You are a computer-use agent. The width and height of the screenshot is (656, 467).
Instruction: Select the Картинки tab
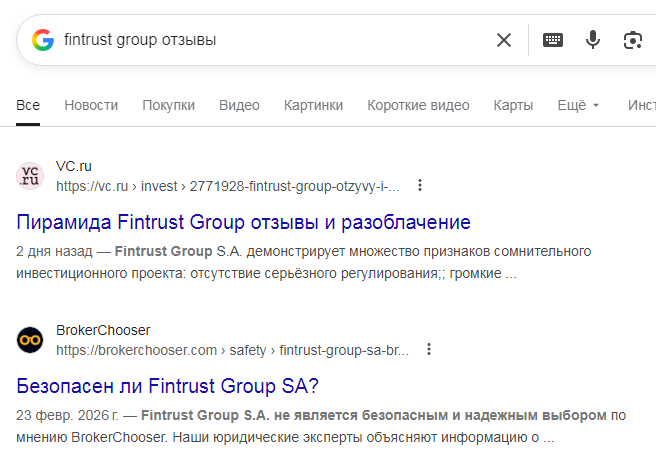click(313, 105)
